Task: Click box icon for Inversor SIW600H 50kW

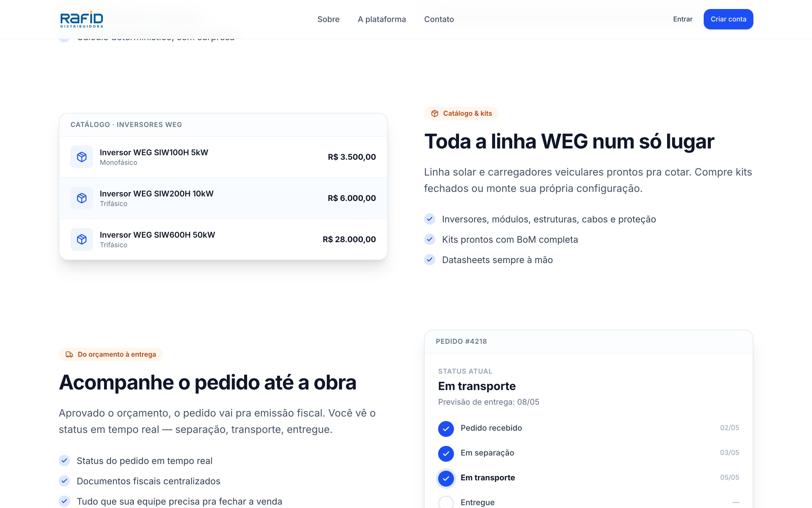Action: [81, 239]
